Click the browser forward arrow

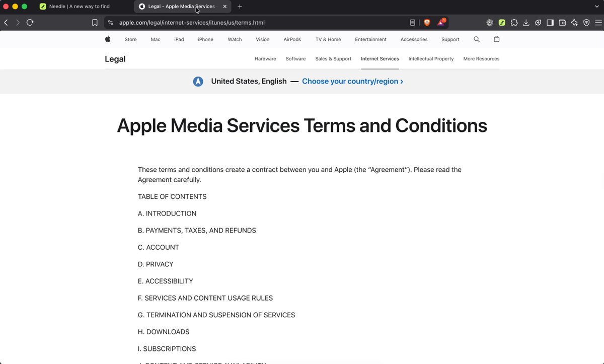(18, 23)
